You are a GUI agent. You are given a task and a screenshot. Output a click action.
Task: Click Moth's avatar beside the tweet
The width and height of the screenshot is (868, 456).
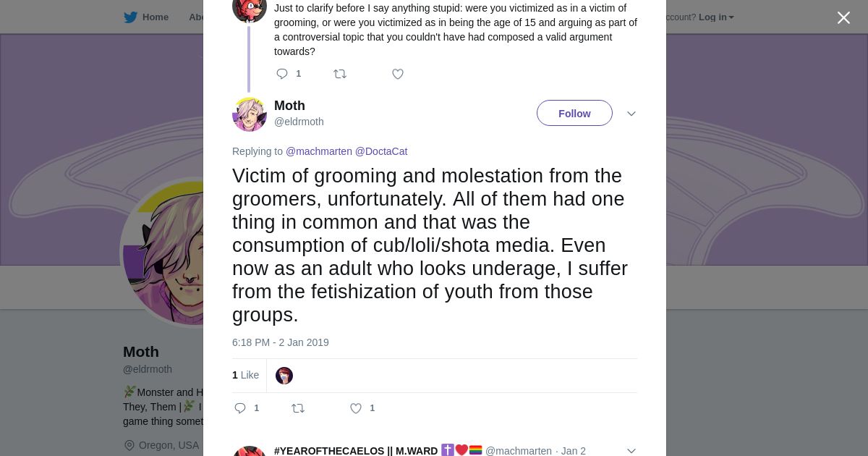[x=250, y=114]
